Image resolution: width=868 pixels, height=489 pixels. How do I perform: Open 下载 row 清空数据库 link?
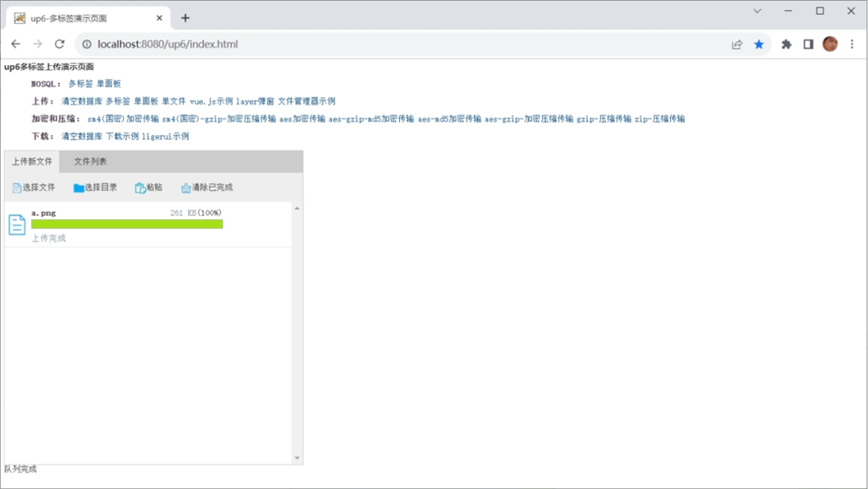pos(82,136)
